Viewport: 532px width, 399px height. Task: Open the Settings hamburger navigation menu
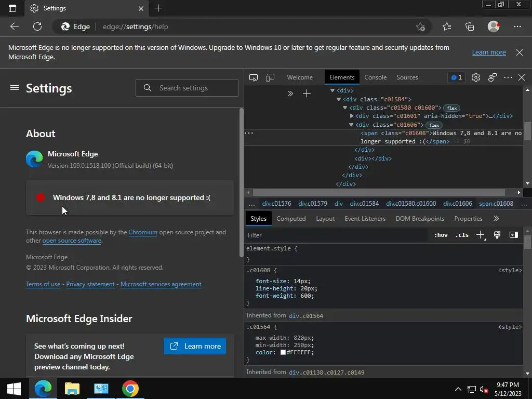(x=14, y=88)
